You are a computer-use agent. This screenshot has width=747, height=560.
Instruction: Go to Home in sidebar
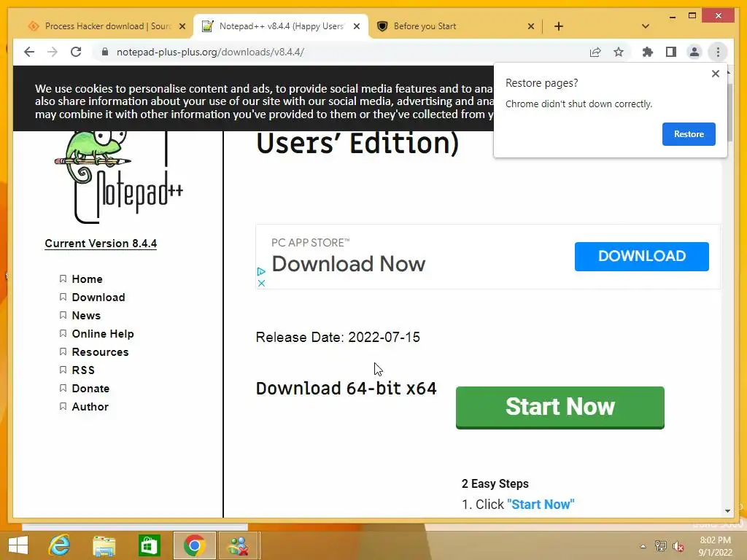coord(88,279)
